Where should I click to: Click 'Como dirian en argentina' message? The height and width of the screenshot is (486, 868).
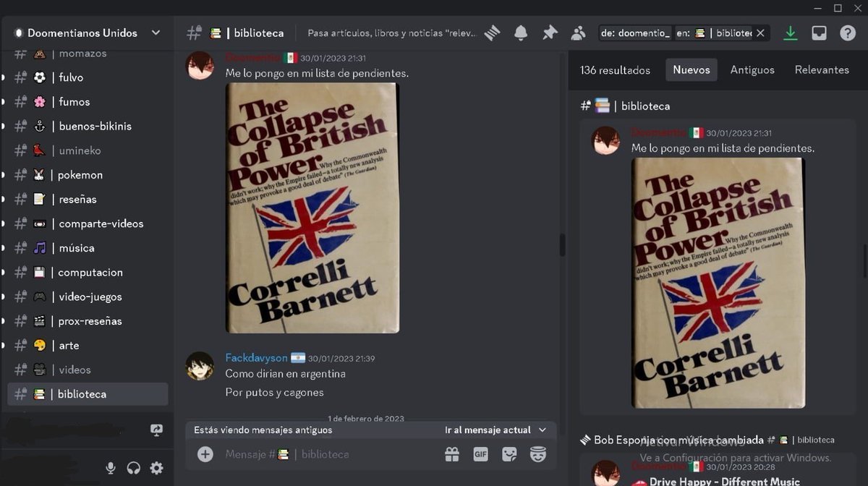click(x=286, y=374)
